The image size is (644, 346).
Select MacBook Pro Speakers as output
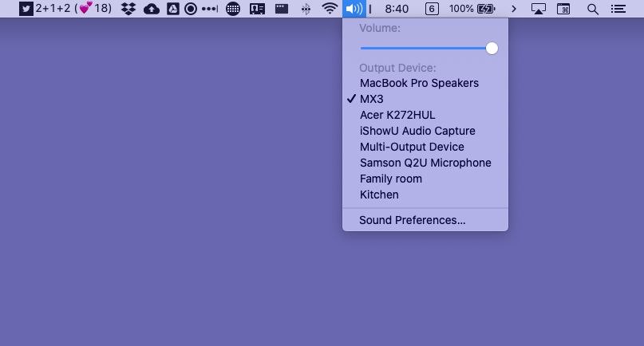[x=419, y=83]
